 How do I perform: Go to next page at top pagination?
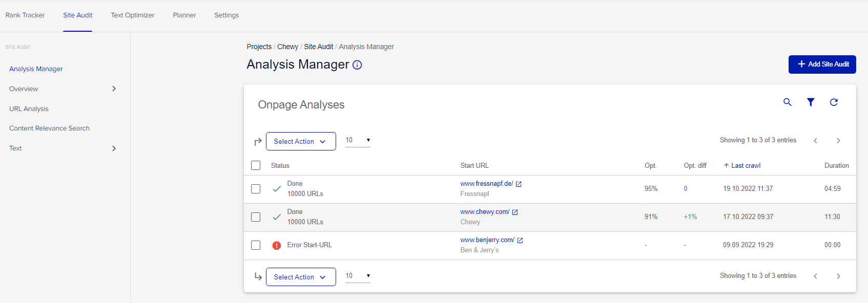click(x=838, y=140)
